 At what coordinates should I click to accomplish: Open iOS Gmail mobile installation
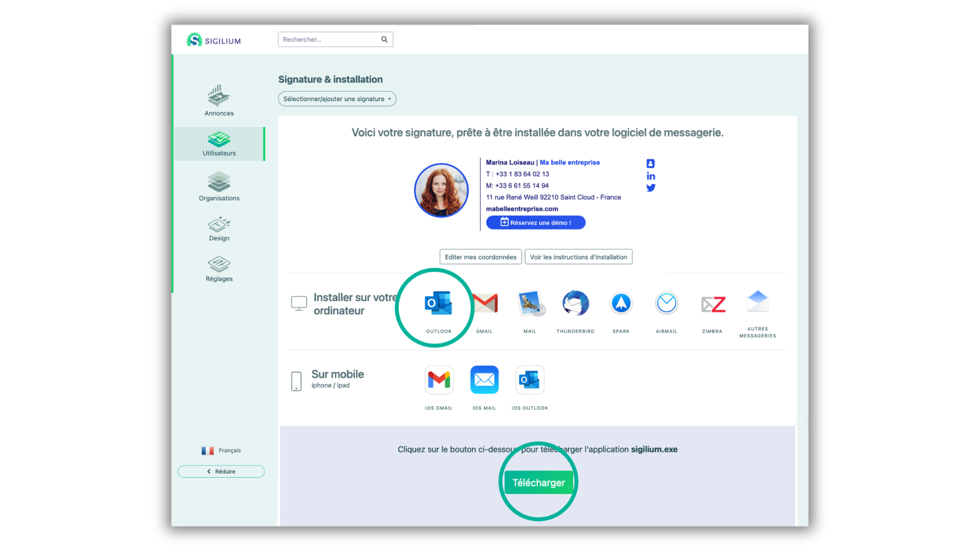[438, 380]
